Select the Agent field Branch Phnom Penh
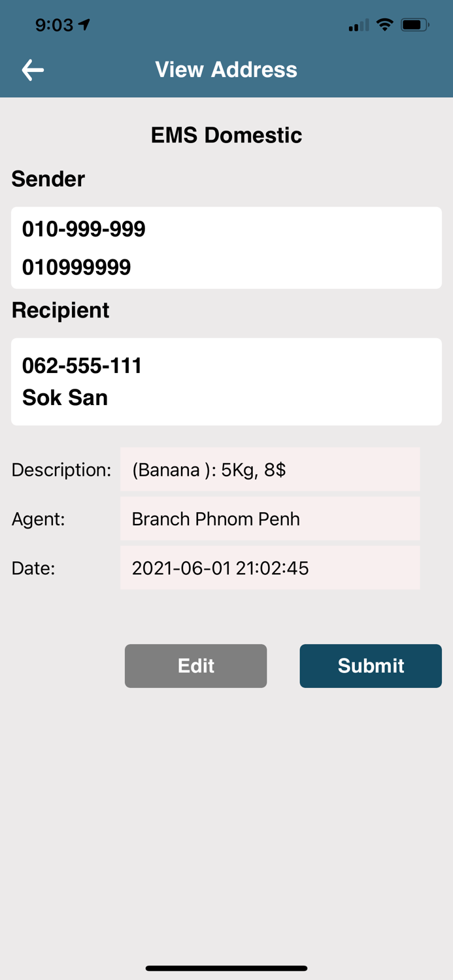This screenshot has width=453, height=980. tap(269, 519)
